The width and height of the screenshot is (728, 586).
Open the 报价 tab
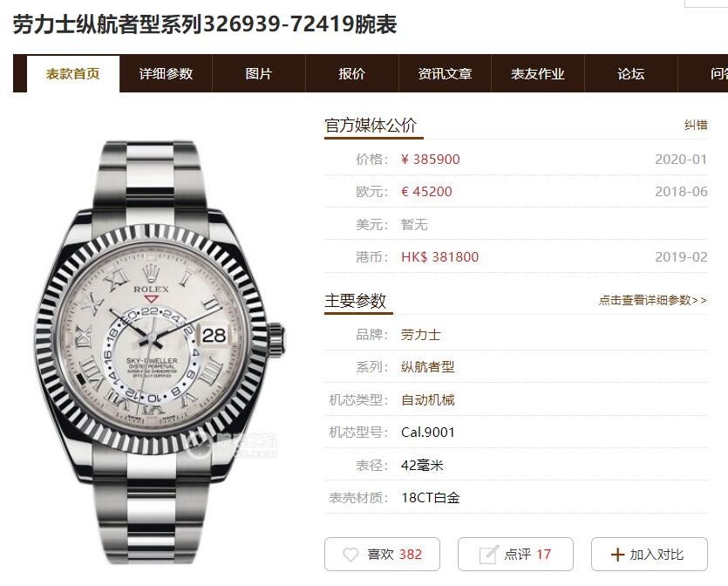click(352, 74)
